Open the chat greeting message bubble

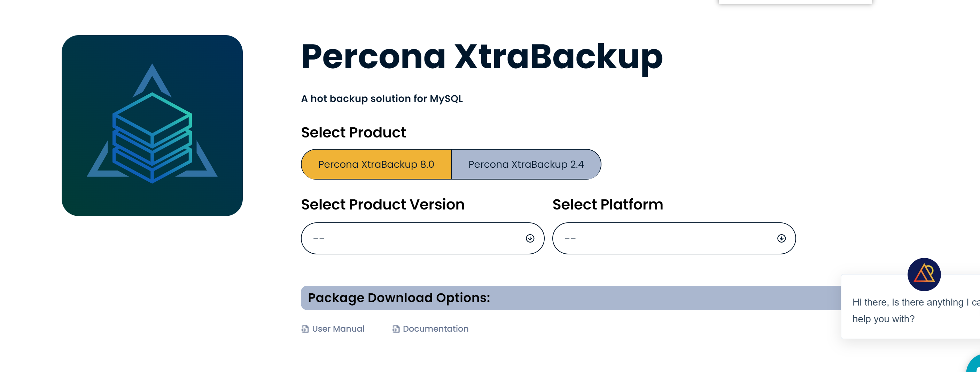(913, 310)
